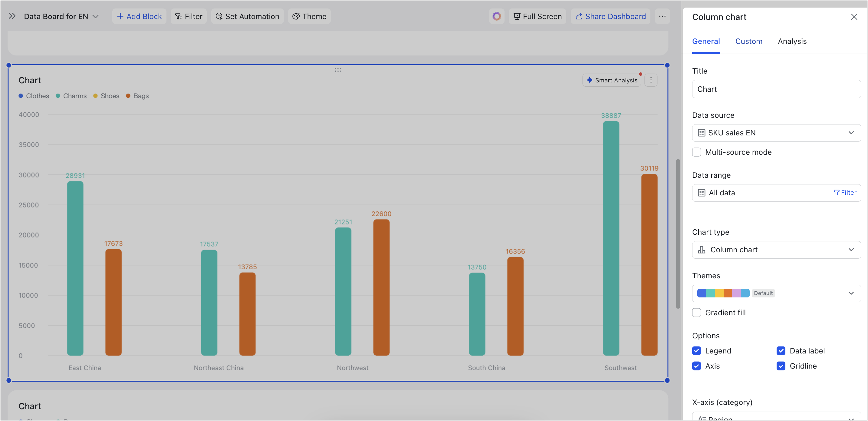Click the Filter link in Data range
This screenshot has height=421, width=868.
845,193
